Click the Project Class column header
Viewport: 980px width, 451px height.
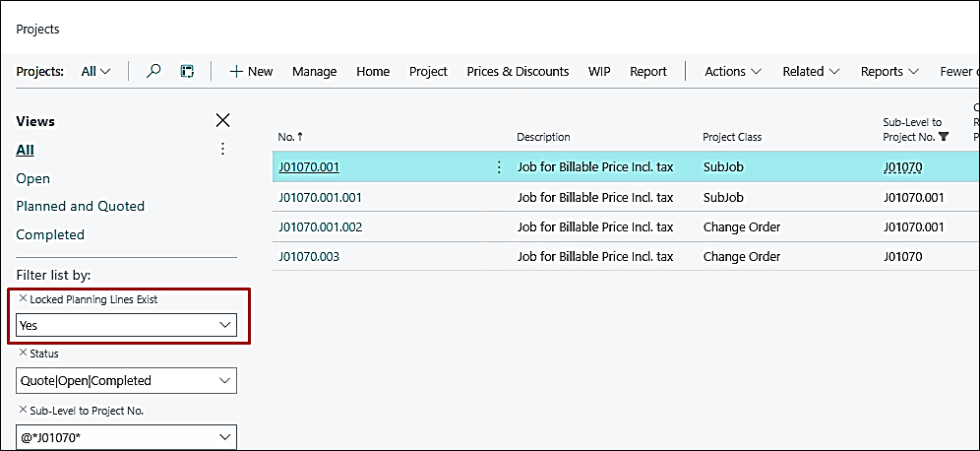732,137
